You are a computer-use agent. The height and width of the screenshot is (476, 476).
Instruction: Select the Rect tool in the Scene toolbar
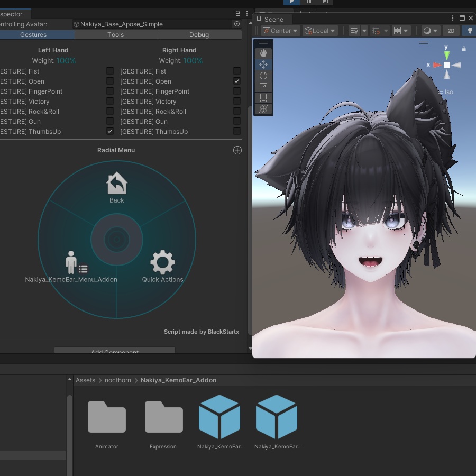[x=263, y=98]
